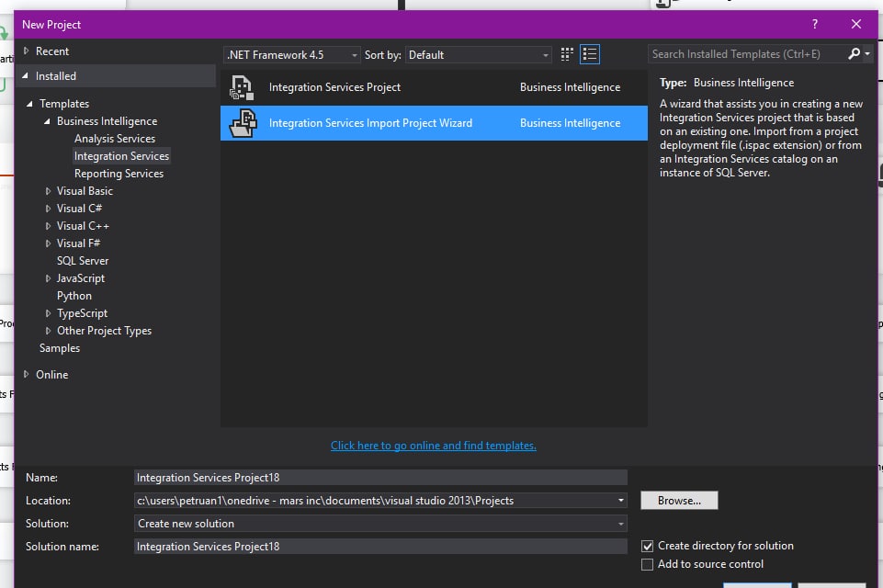
Task: Expand the Visual F# node
Action: point(48,243)
